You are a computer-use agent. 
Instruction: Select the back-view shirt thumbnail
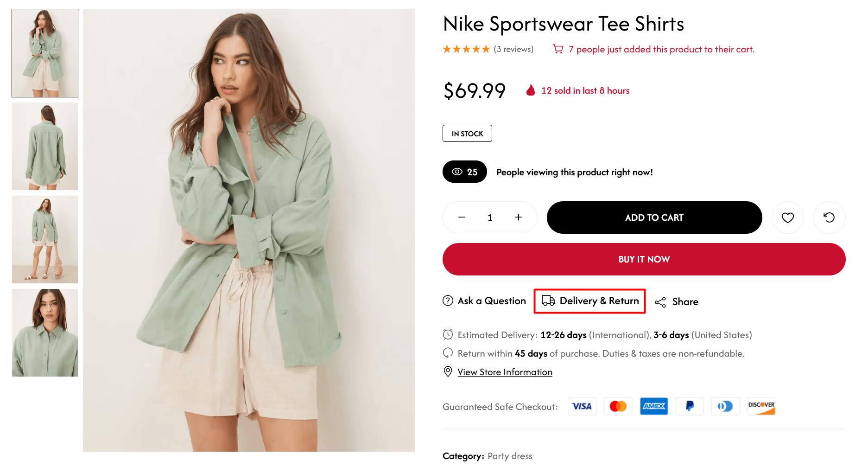[45, 147]
